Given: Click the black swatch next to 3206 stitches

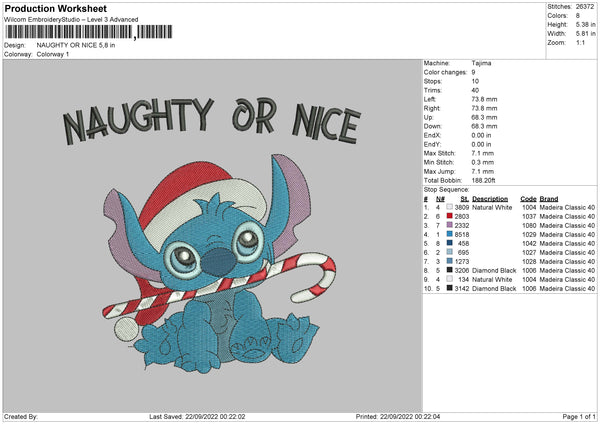Looking at the screenshot, I should pyautogui.click(x=450, y=270).
